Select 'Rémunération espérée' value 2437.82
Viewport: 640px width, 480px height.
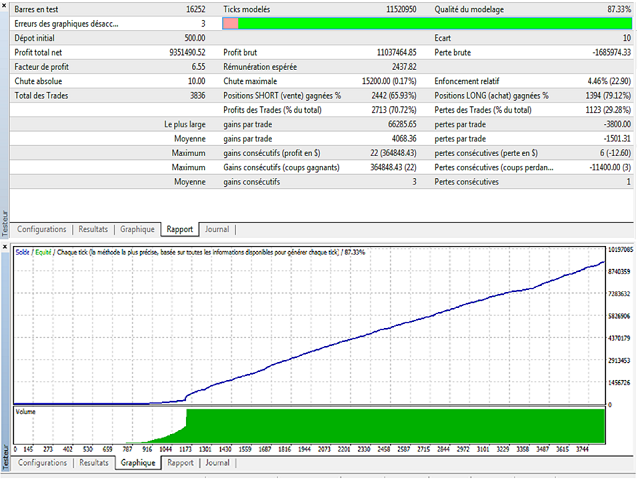coord(404,67)
